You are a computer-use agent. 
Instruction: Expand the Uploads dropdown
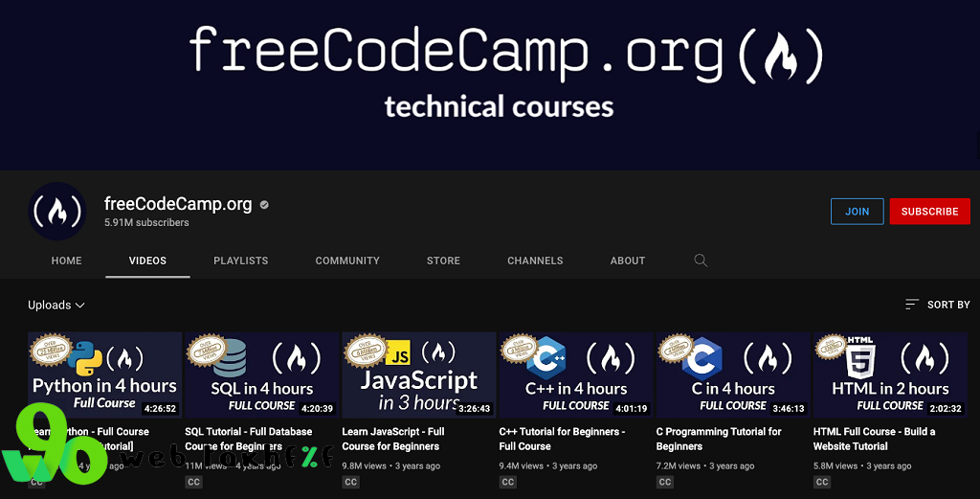pyautogui.click(x=56, y=306)
